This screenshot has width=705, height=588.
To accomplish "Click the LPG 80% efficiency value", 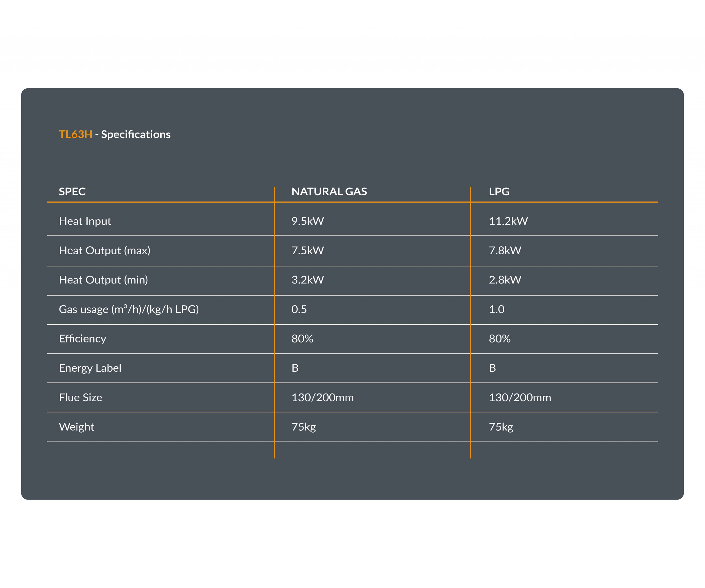I will coord(500,338).
